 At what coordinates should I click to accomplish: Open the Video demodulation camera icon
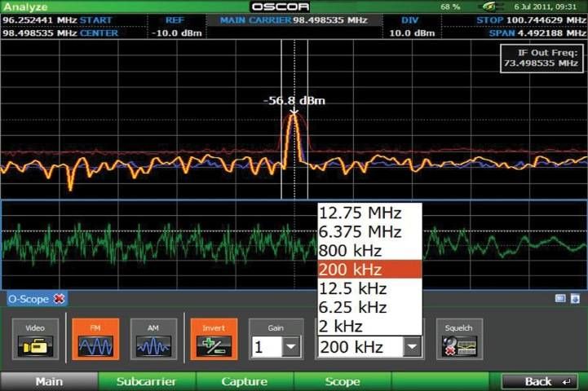pyautogui.click(x=35, y=340)
